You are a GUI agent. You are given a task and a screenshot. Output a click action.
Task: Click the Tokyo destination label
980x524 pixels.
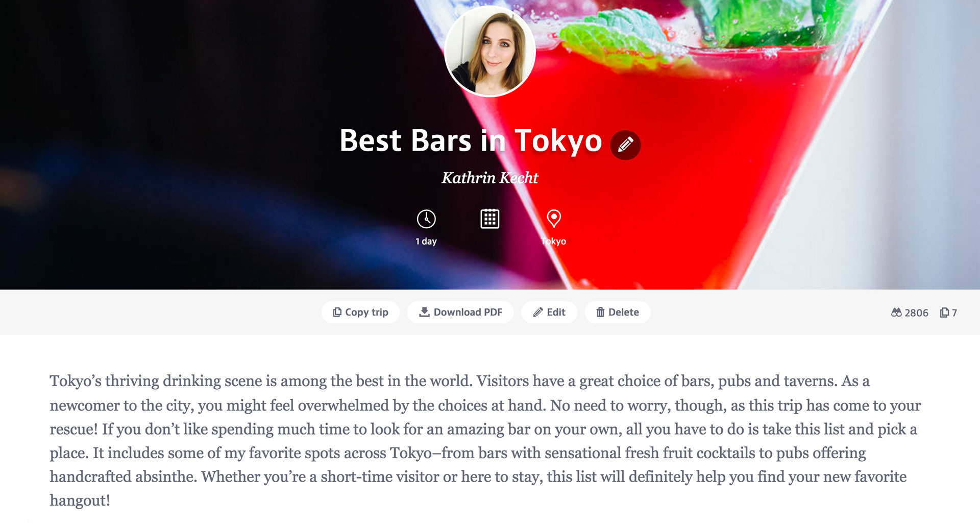pos(554,241)
